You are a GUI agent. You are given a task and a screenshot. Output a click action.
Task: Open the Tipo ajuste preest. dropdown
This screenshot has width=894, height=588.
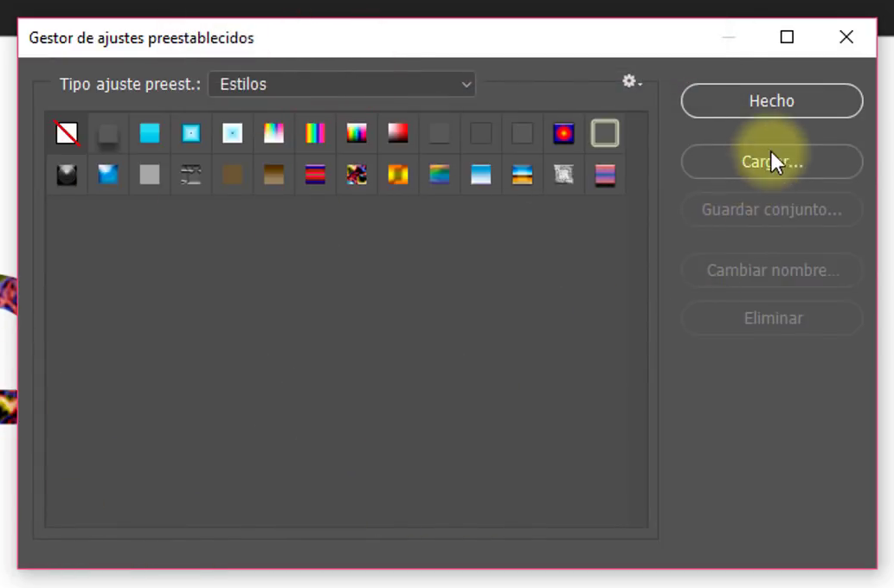(342, 85)
